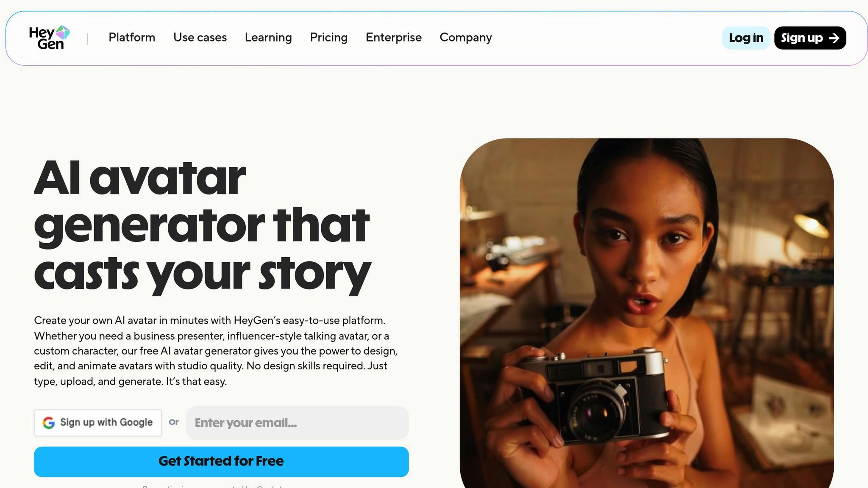
Task: Click the Sign up label text
Action: coord(801,38)
